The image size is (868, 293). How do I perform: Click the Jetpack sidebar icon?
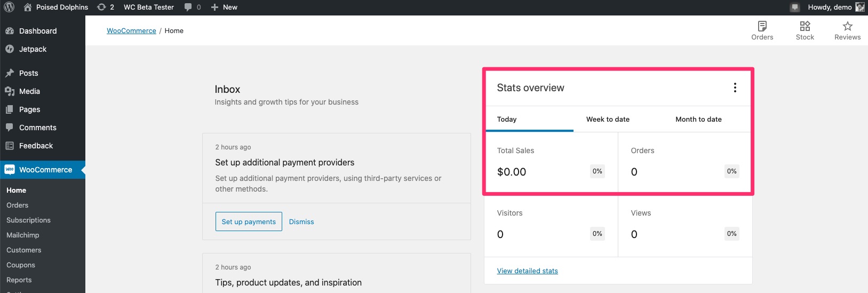(x=10, y=49)
